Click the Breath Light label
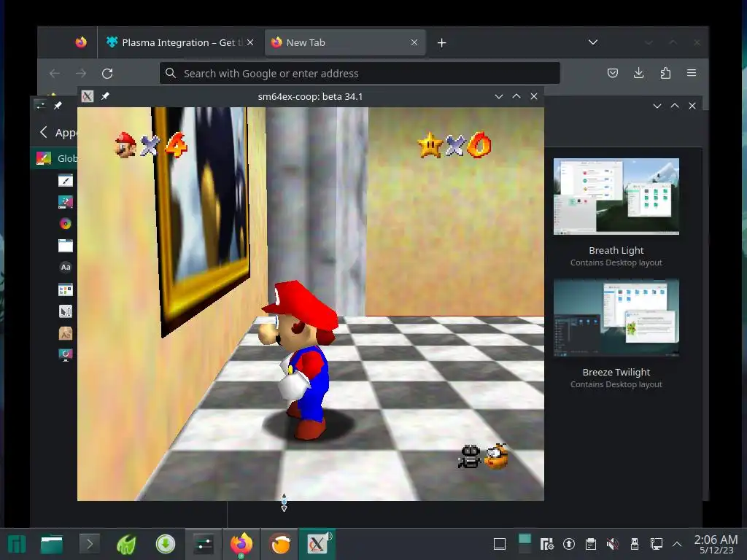 click(x=616, y=250)
